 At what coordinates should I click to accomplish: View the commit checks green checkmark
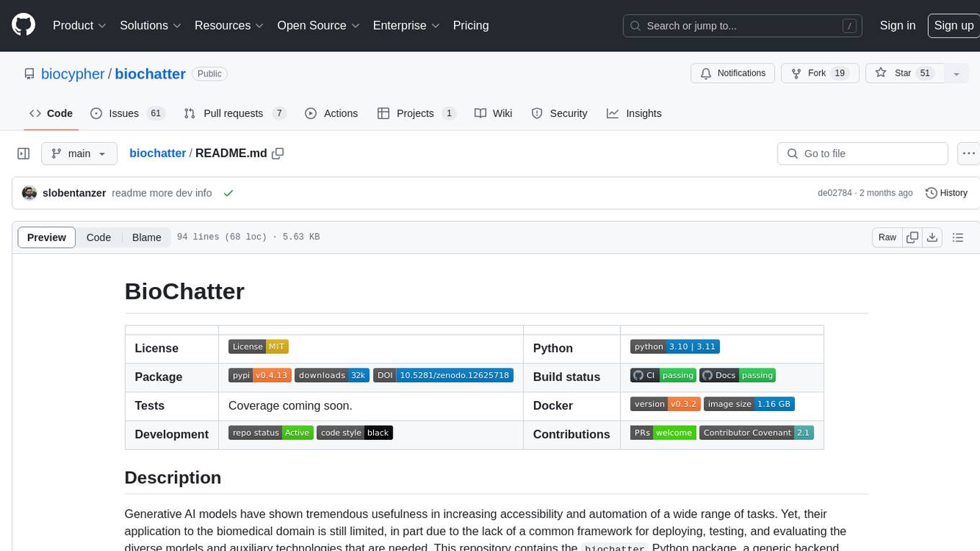[x=228, y=193]
